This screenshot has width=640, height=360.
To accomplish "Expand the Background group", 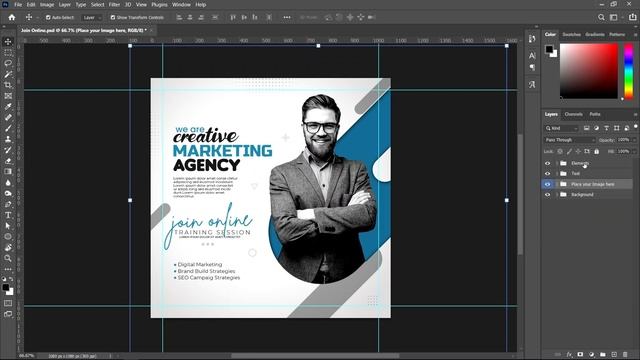I will point(557,195).
